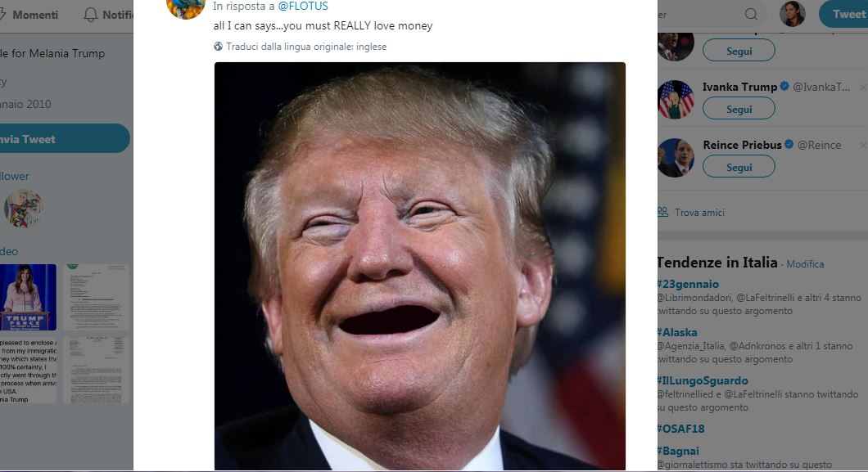
Task: Dismiss the Reince Priebus suggestion
Action: pyautogui.click(x=862, y=146)
